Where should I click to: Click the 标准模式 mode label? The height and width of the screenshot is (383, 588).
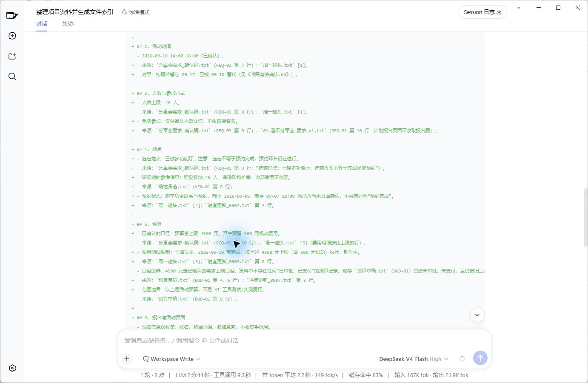[135, 12]
